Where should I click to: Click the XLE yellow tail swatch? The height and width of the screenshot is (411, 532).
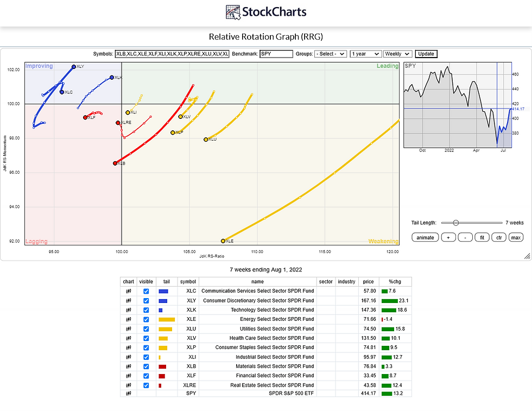167,319
